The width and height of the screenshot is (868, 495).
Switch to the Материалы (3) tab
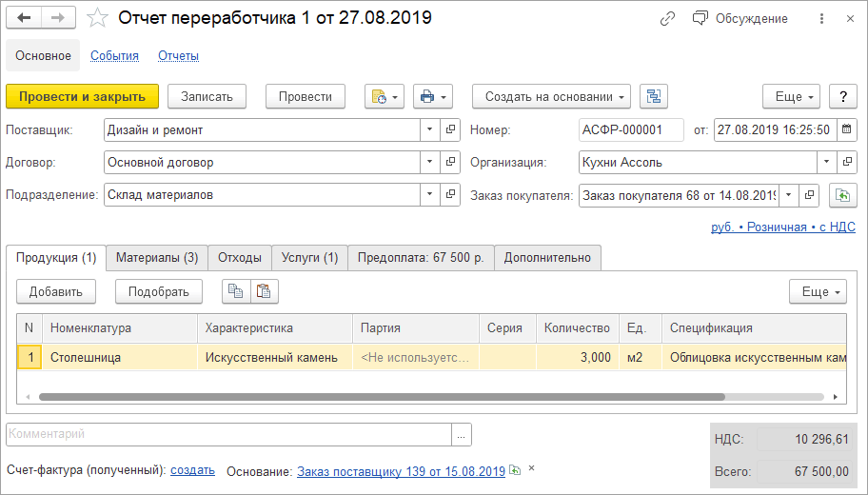coord(157,257)
